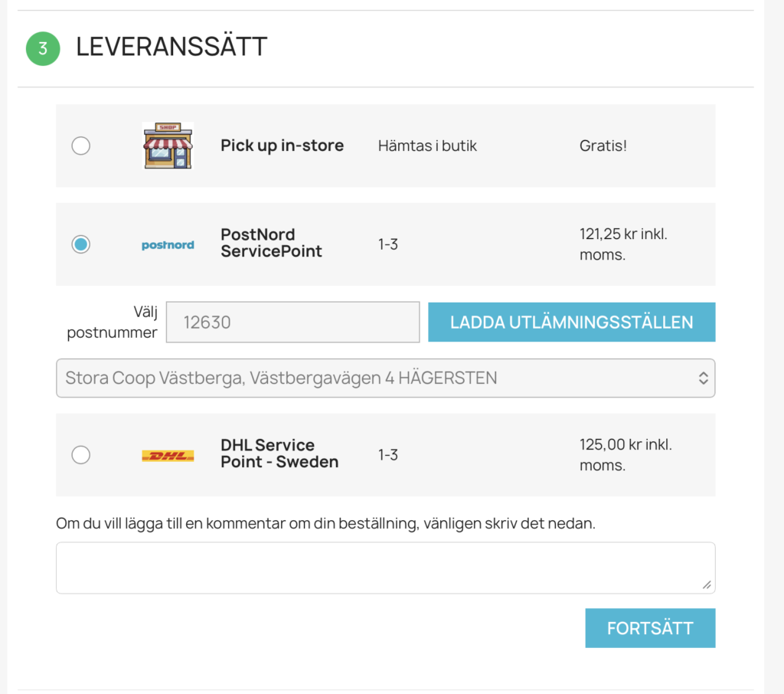Image resolution: width=784 pixels, height=694 pixels.
Task: Choose the DHL Service Point radio button
Action: (80, 455)
